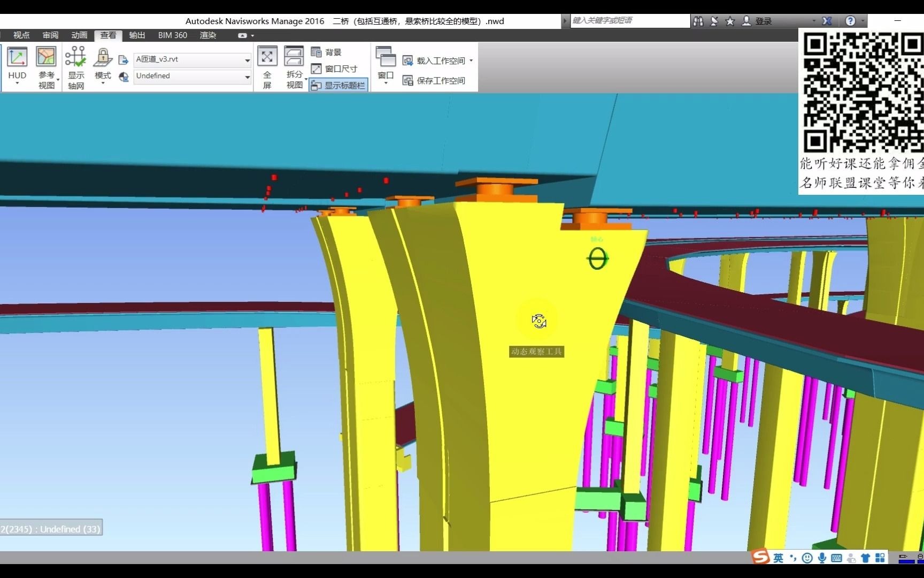Click the search expand arrow left of keyword field
Viewport: 924px width, 578px height.
click(x=565, y=21)
